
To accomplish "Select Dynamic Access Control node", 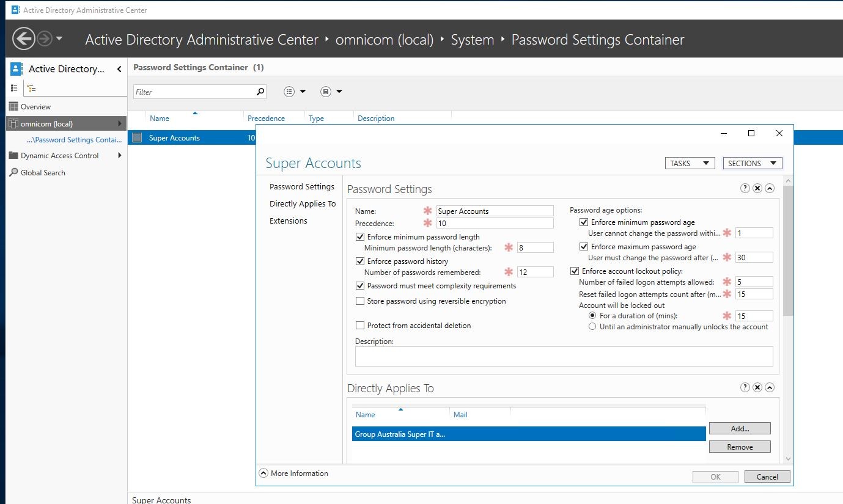I will tap(59, 156).
